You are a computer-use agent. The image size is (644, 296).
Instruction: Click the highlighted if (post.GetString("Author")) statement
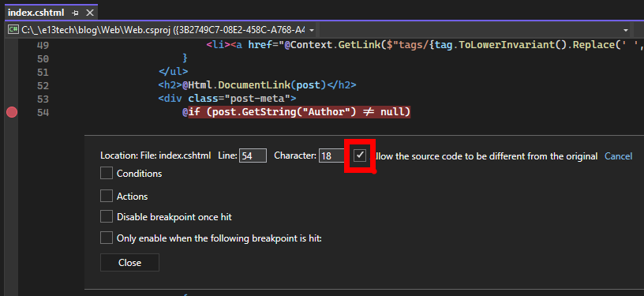coord(299,111)
